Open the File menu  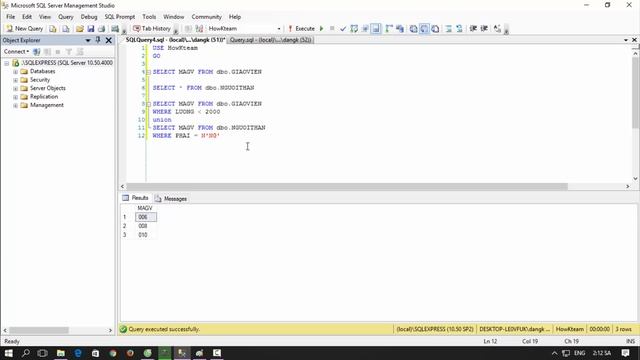[x=10, y=17]
